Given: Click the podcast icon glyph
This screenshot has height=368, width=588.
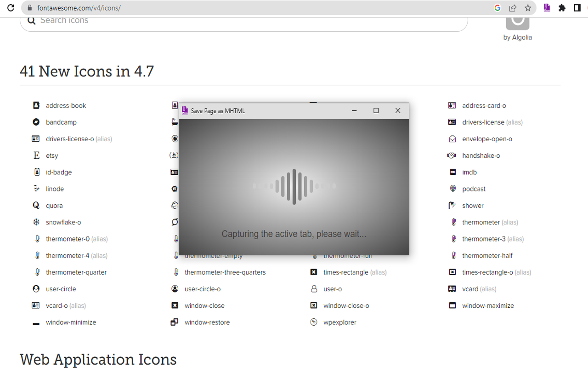Looking at the screenshot, I should coord(452,189).
